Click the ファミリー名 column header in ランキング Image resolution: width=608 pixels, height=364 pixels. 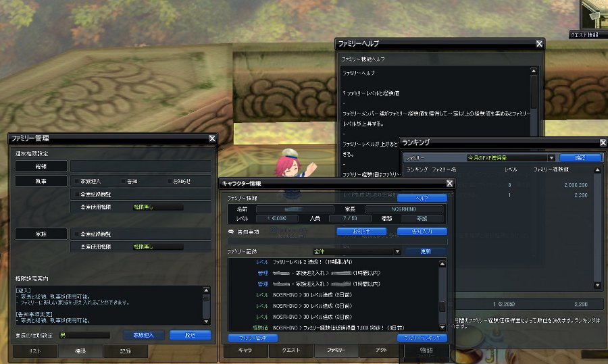point(444,170)
